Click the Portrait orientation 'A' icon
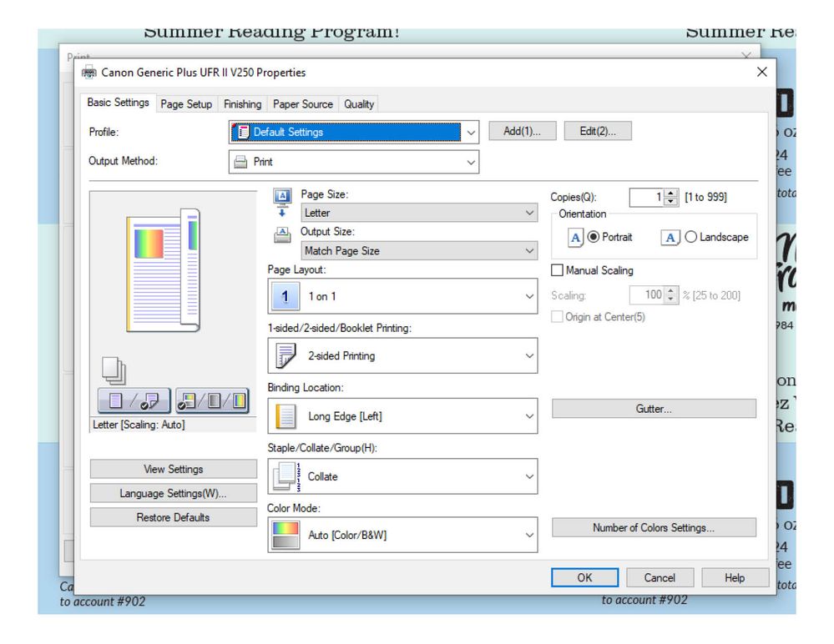 pos(574,237)
